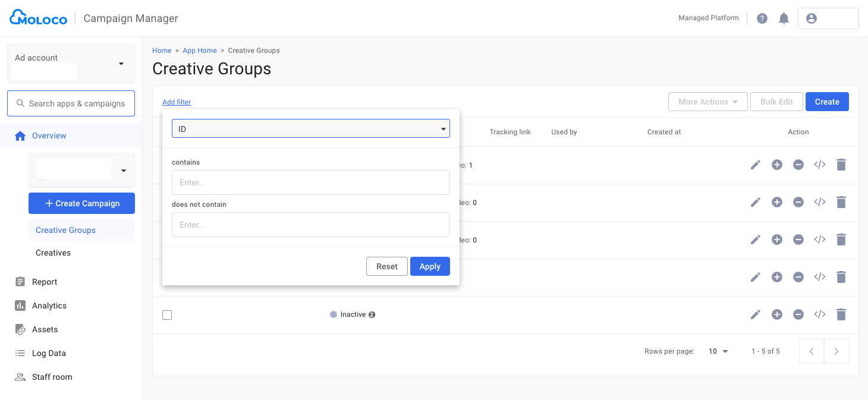The height and width of the screenshot is (400, 868).
Task: Click the blue Create button
Action: [x=826, y=102]
